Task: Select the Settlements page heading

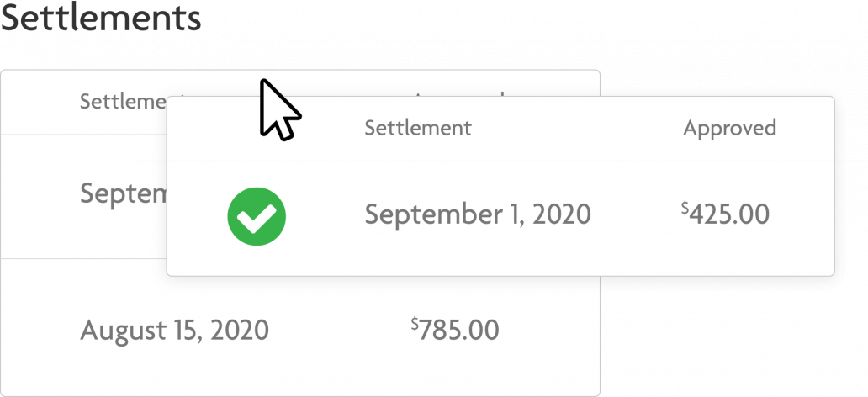Action: pyautogui.click(x=101, y=17)
